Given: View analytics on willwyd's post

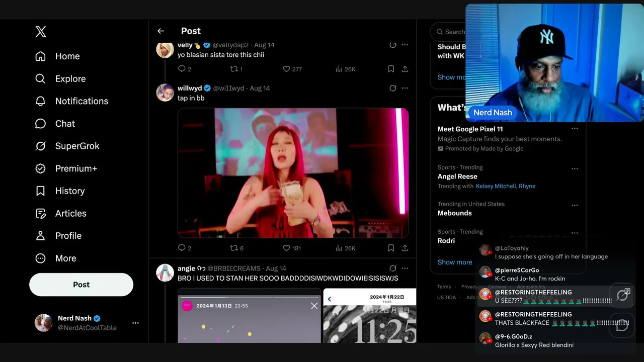Looking at the screenshot, I should [x=345, y=248].
